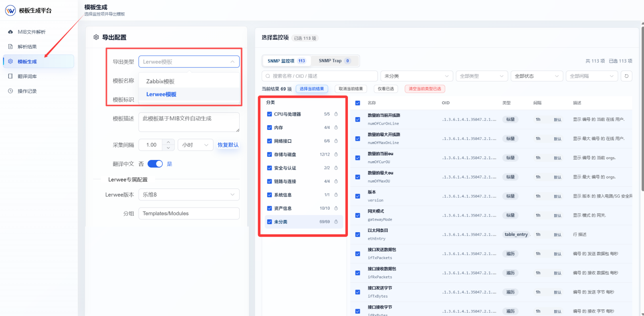Image resolution: width=644 pixels, height=316 pixels.
Task: Click the red 清空当前类型已选 button
Action: coord(425,89)
